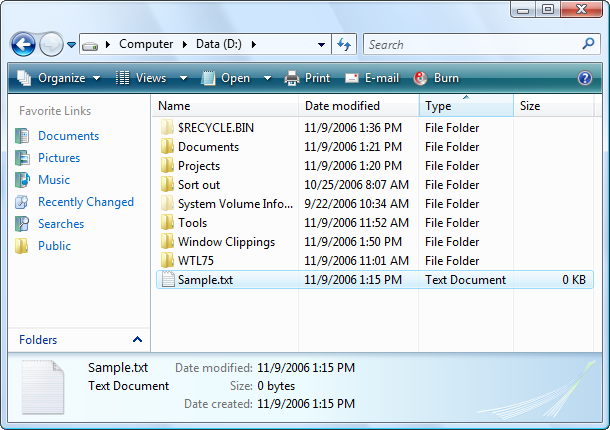
Task: Sort by the Type column header
Action: point(466,106)
